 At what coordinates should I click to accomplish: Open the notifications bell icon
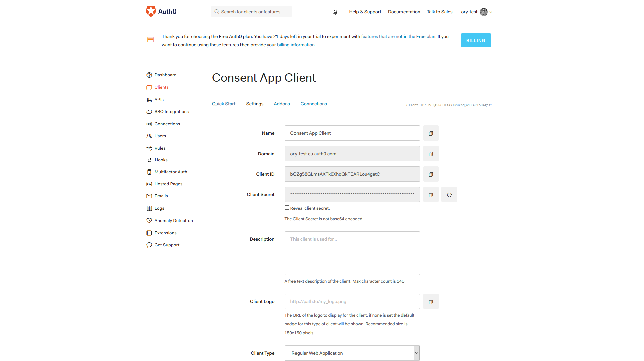click(335, 12)
